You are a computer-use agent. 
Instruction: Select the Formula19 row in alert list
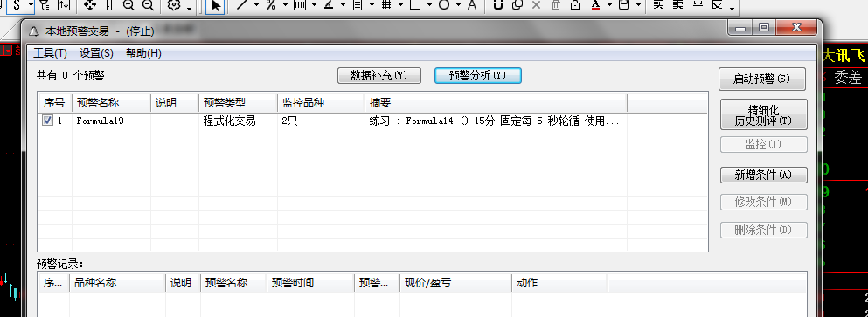click(372, 121)
